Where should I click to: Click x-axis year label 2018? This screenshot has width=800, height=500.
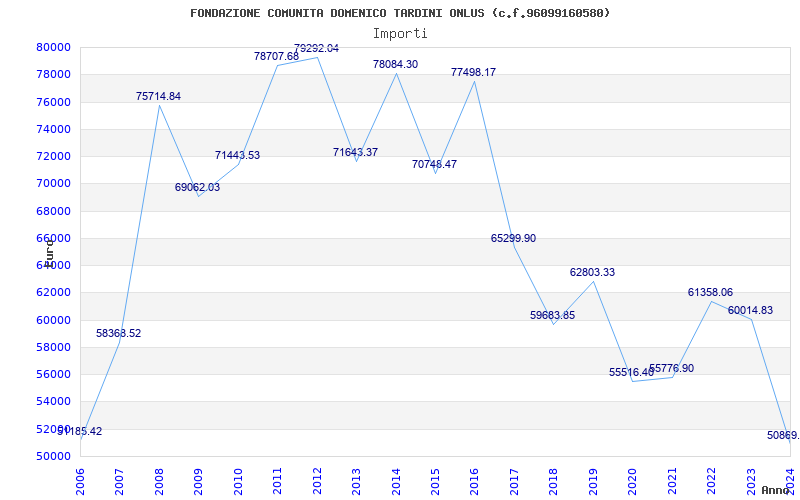tap(554, 482)
